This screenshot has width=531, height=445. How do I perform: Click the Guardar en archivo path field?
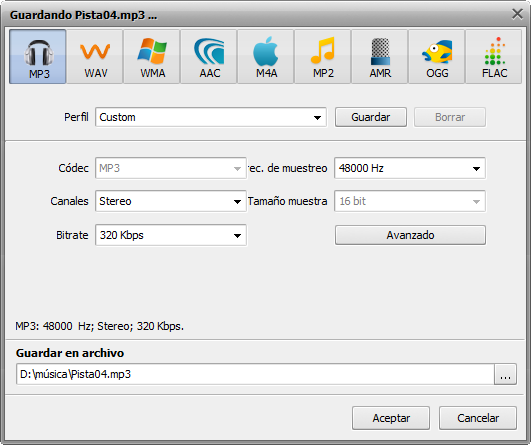click(255, 374)
